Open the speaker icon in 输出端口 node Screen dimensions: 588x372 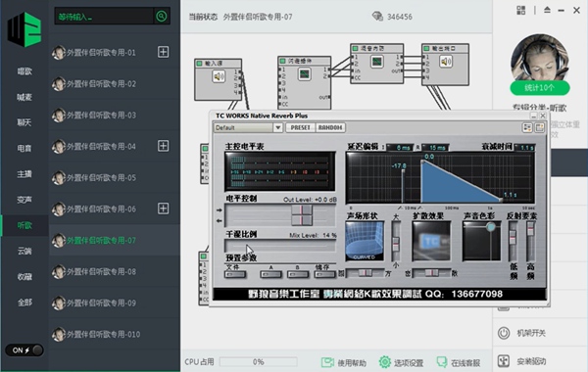click(446, 62)
